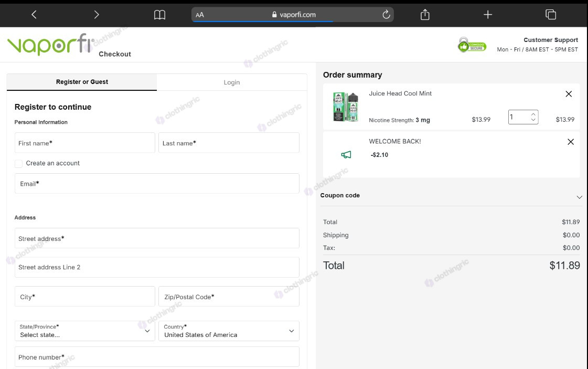Open Juice Head Cool Mint product link

(400, 93)
